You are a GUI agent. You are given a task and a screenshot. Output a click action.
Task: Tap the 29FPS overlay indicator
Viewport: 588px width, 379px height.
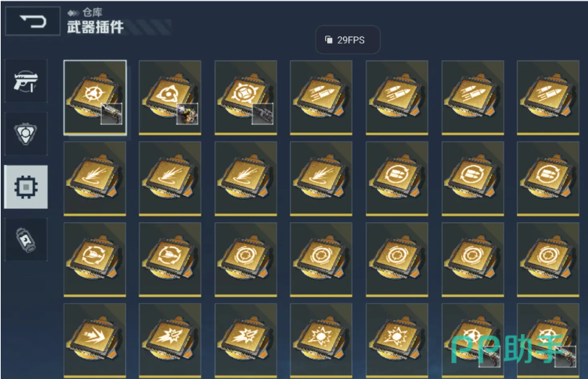(347, 40)
